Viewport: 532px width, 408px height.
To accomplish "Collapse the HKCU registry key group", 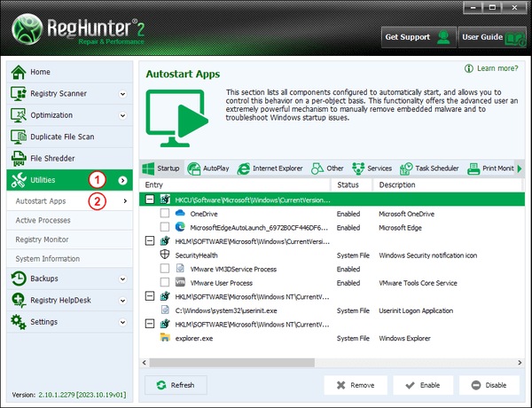I will click(x=151, y=200).
